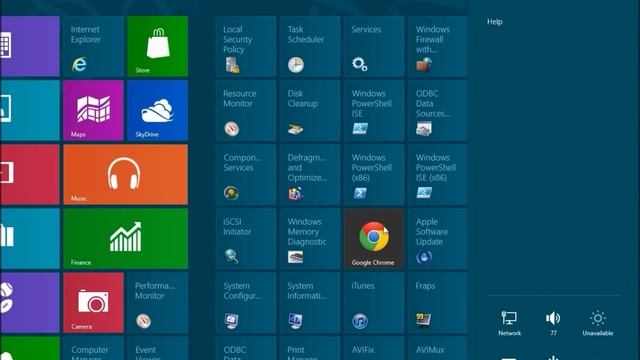Launch the Task Scheduler tile
The image size is (640, 360).
[310, 46]
